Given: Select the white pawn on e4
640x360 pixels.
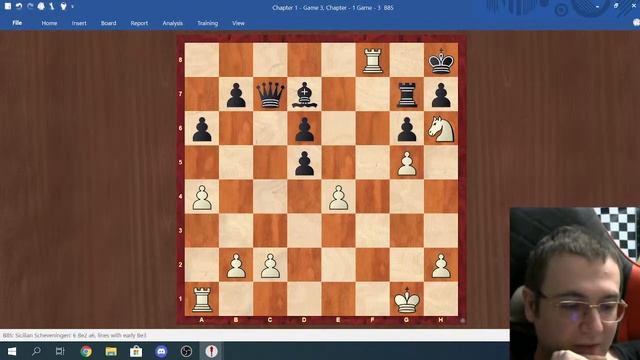Looking at the screenshot, I should click(338, 197).
